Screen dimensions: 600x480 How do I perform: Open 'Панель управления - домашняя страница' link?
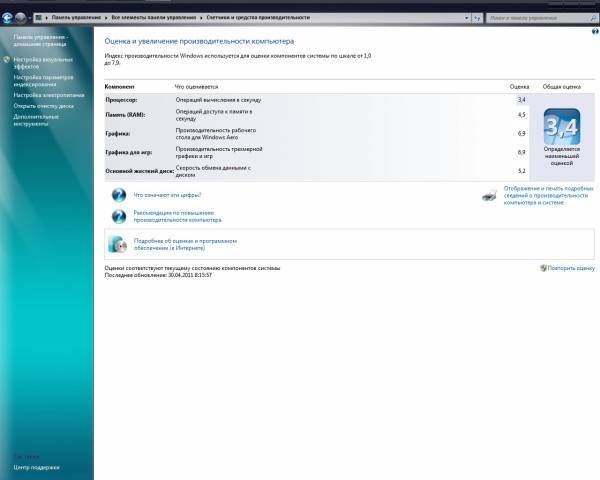40,40
